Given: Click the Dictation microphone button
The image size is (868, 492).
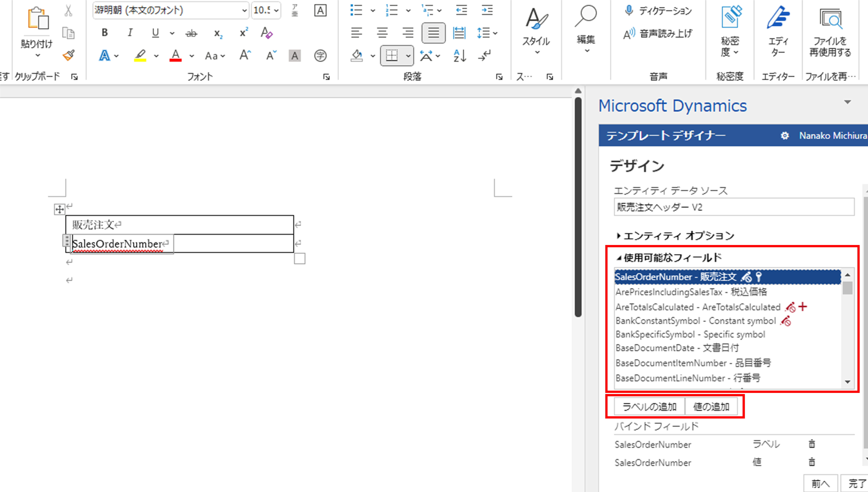Looking at the screenshot, I should [x=658, y=11].
